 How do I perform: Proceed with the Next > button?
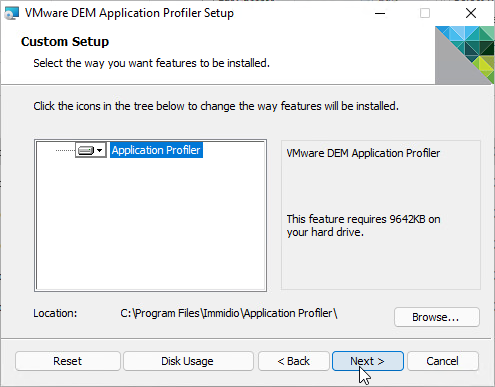368,361
